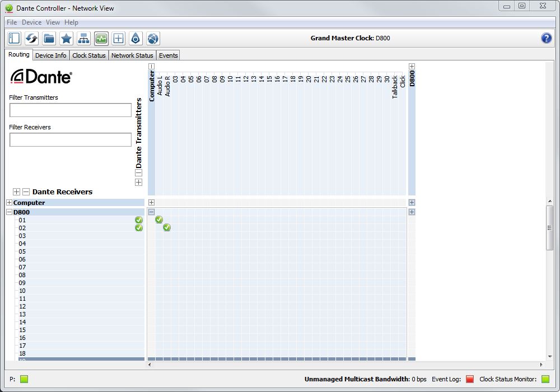Click the Audio L transmitter channel label
This screenshot has width=560, height=392.
tap(159, 86)
